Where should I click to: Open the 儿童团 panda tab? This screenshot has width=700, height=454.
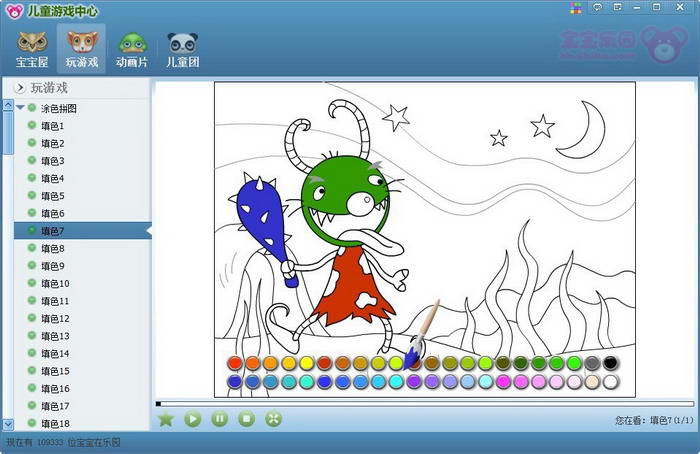[x=182, y=49]
